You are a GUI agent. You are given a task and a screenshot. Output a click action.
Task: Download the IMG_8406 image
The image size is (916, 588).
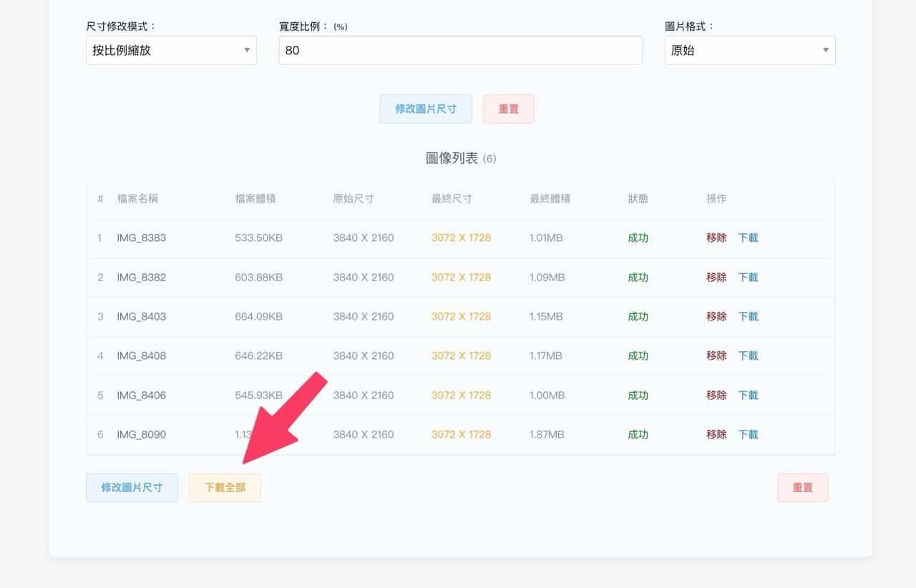point(748,396)
